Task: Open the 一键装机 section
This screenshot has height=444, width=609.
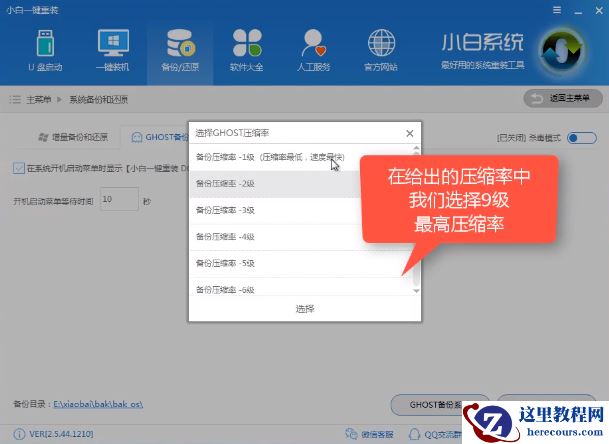Action: click(112, 51)
